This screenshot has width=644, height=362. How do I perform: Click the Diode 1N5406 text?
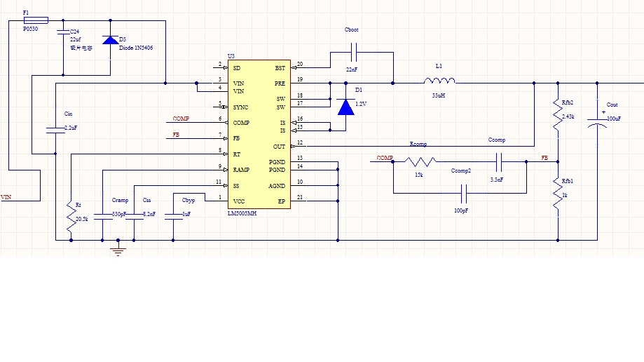click(x=136, y=48)
